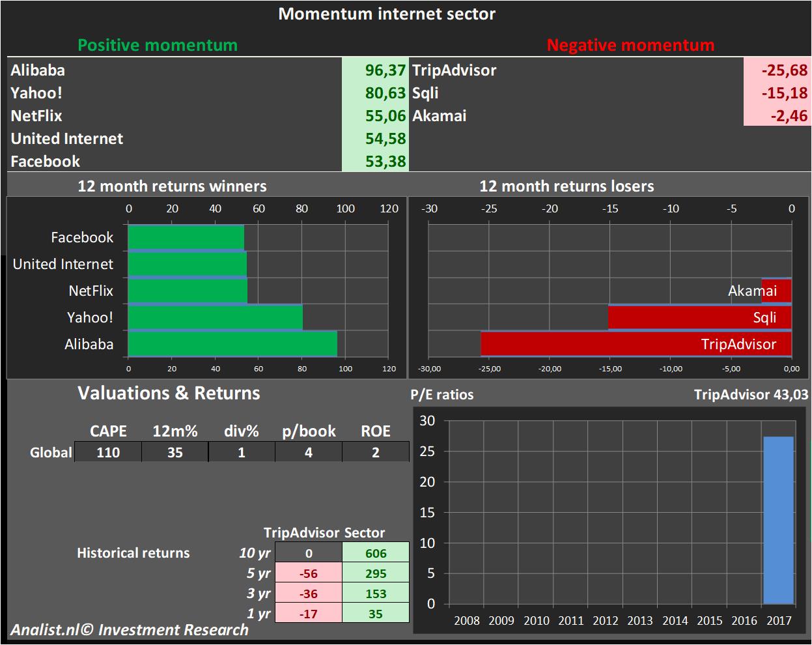Click the '10 yr' row label

pyautogui.click(x=255, y=554)
